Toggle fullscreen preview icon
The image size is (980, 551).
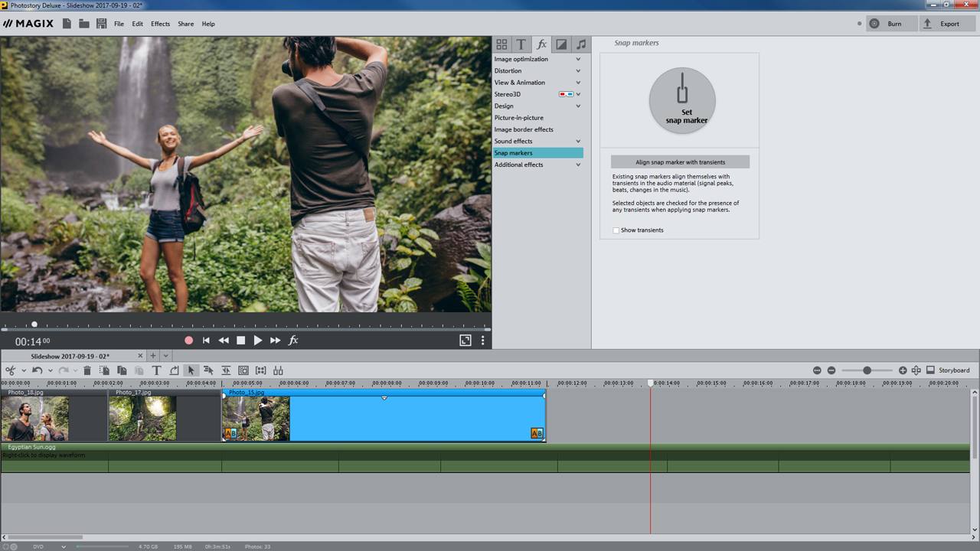tap(465, 341)
